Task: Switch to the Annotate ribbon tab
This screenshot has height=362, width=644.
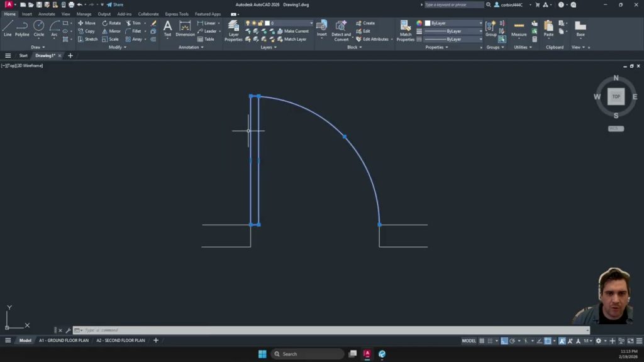Action: point(47,14)
